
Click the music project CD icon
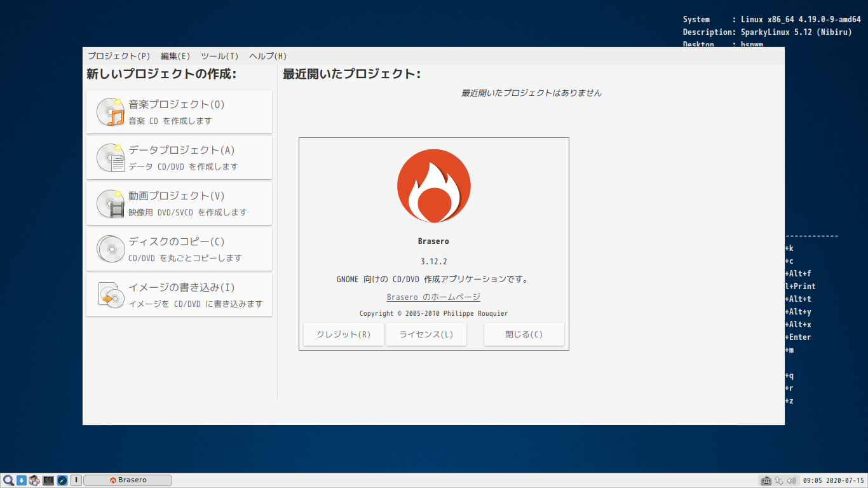pyautogui.click(x=111, y=112)
